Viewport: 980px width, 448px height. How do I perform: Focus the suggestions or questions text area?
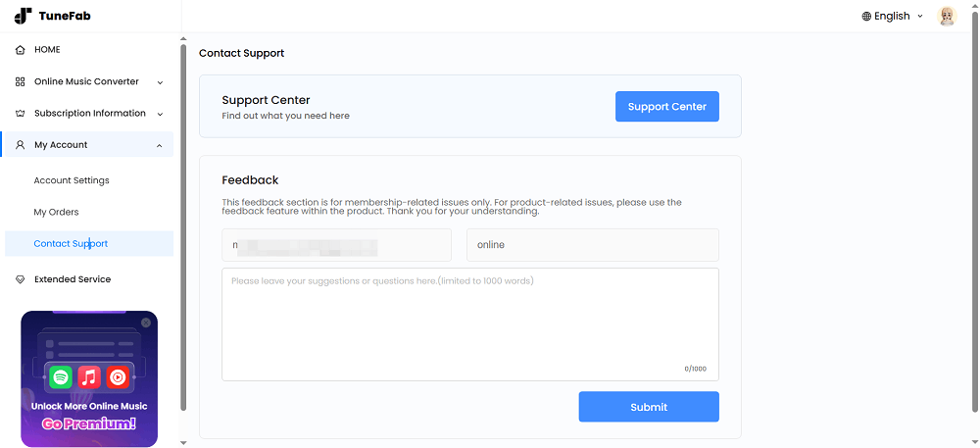pos(470,324)
